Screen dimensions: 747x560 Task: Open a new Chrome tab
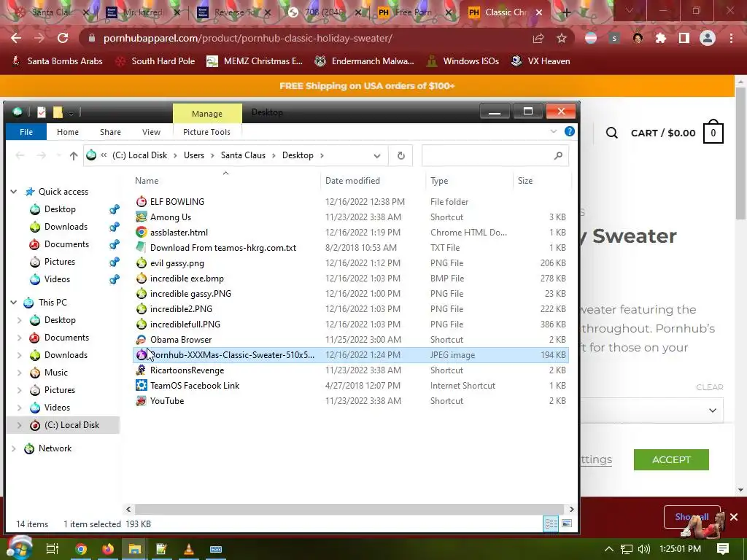point(566,12)
